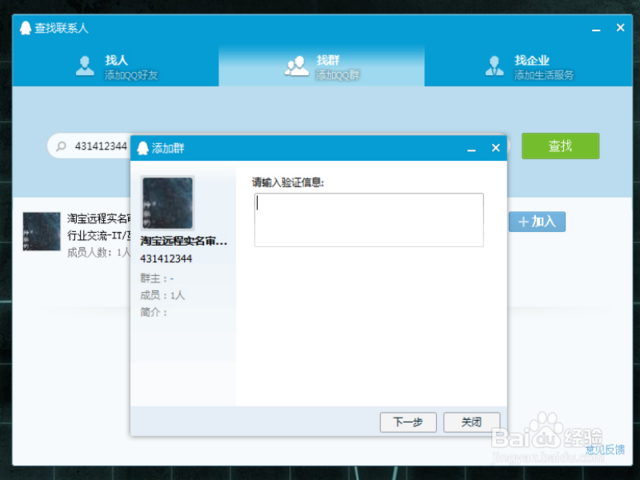Click the green 查找 search button
The image size is (640, 480).
point(560,146)
